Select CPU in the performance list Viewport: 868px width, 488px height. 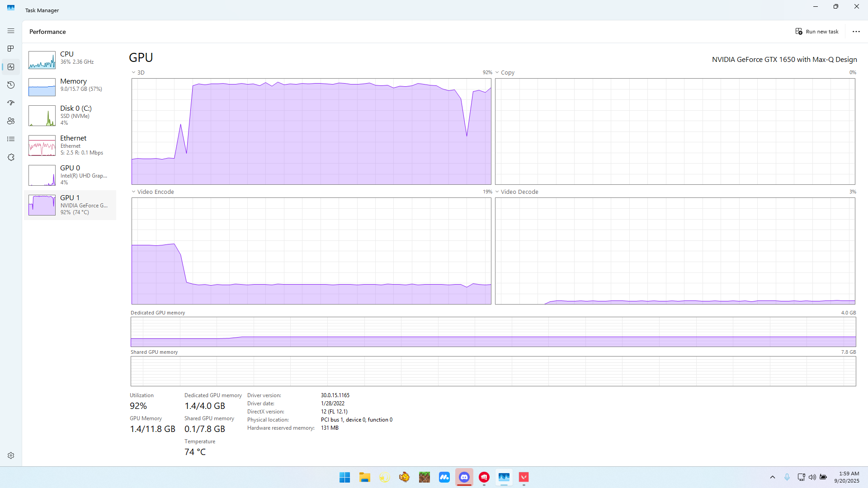[x=70, y=60]
